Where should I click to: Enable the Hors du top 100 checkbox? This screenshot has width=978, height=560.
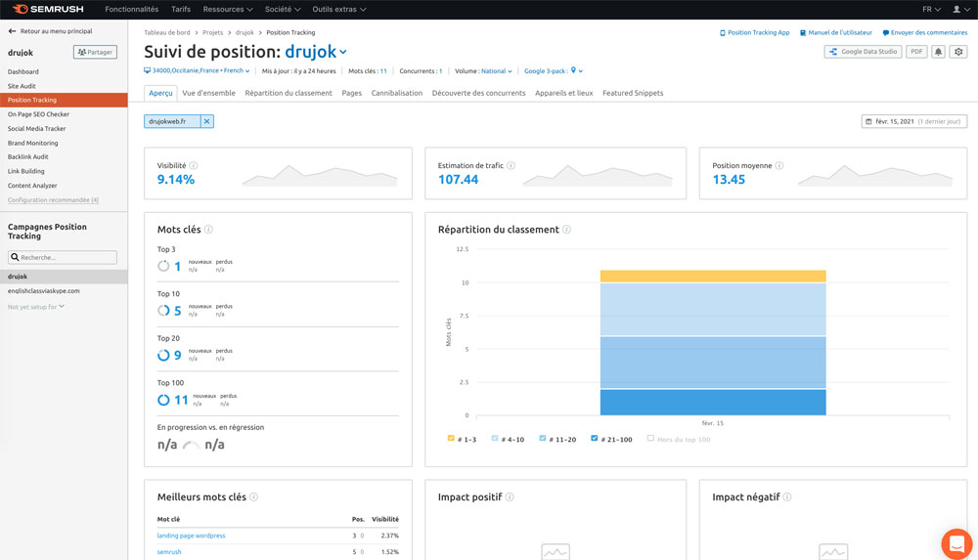pyautogui.click(x=650, y=439)
